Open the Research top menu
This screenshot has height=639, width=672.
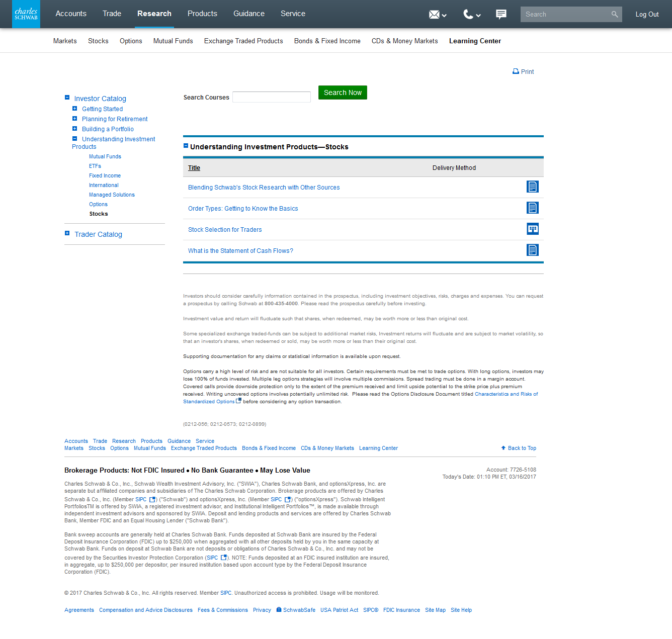(154, 14)
